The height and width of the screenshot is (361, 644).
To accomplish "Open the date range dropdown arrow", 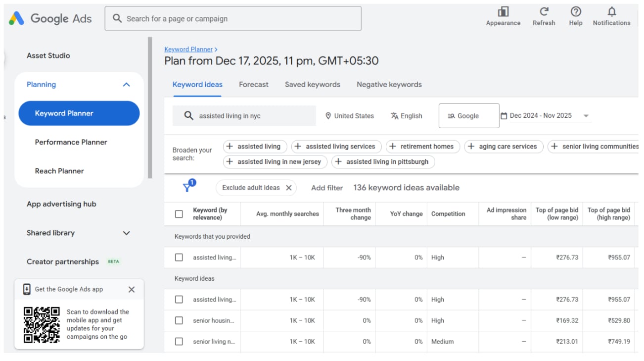I will [x=586, y=116].
